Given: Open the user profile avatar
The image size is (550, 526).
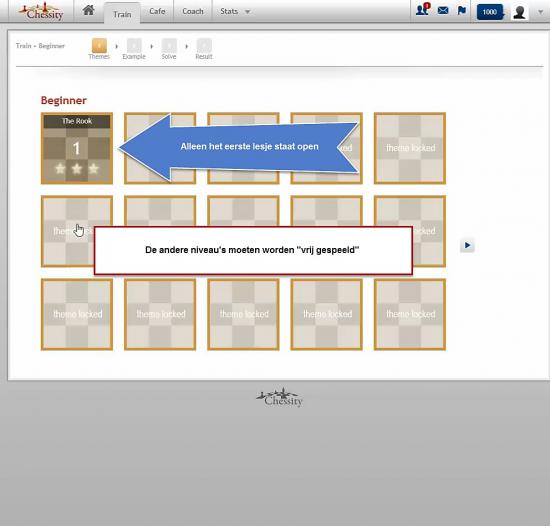Looking at the screenshot, I should (519, 12).
